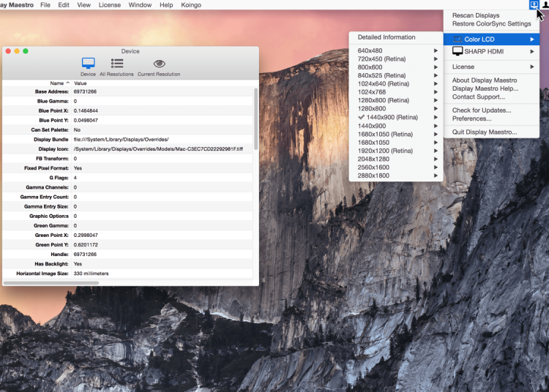Select checked 1440x900 (Retina) resolution
Screen dimensions: 549x392
coord(392,117)
